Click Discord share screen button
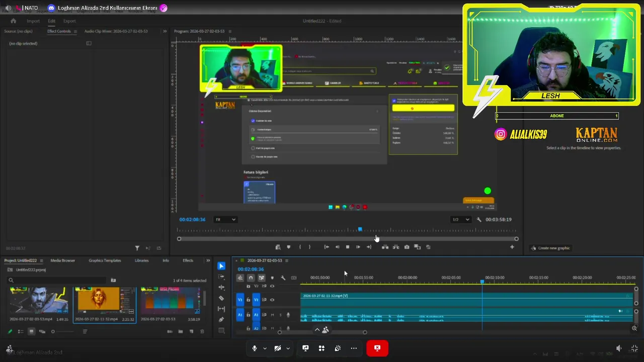This screenshot has width=644, height=362. click(305, 348)
